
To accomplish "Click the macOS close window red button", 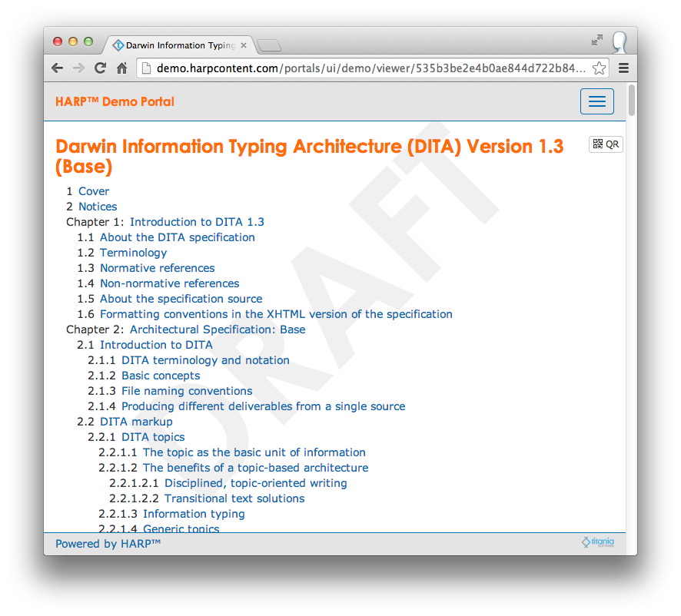I will click(x=58, y=41).
